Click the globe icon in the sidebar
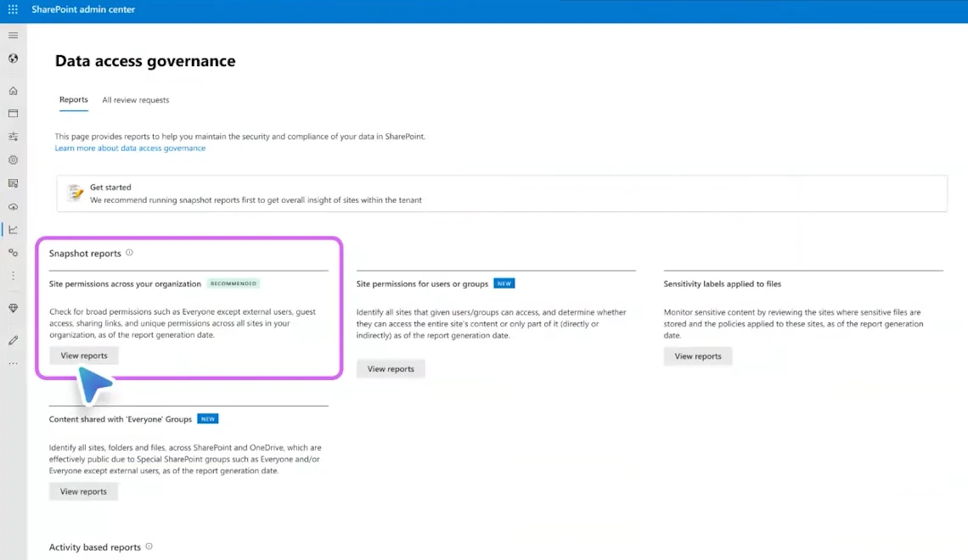 click(x=13, y=59)
